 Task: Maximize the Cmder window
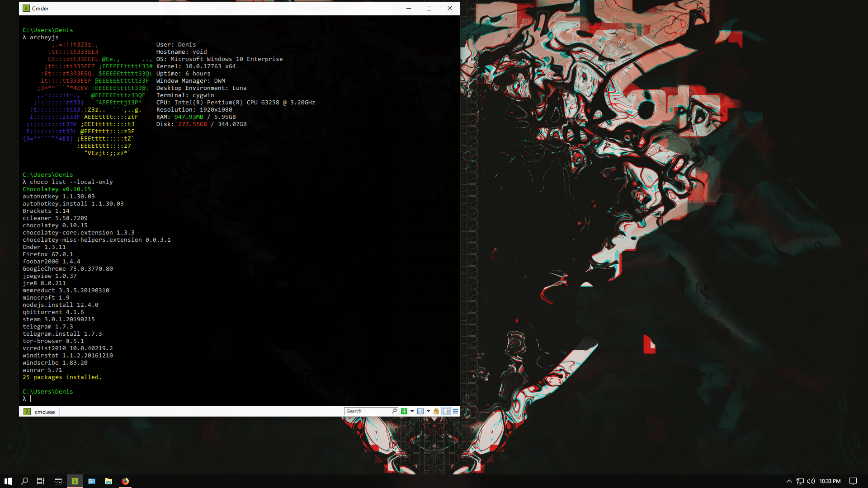[429, 8]
